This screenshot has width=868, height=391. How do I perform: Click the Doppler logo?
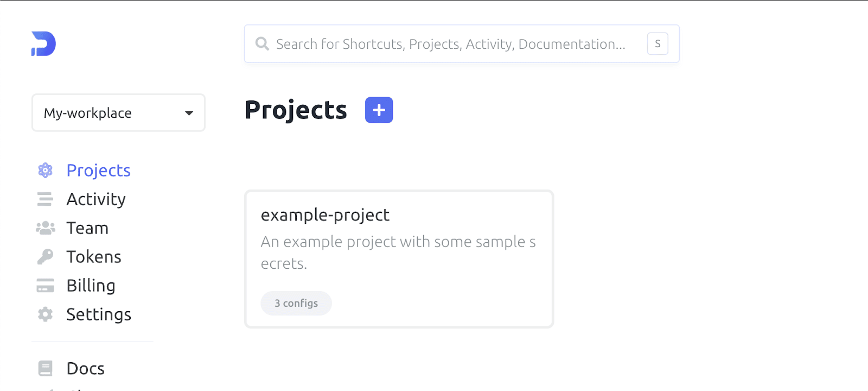pyautogui.click(x=44, y=45)
